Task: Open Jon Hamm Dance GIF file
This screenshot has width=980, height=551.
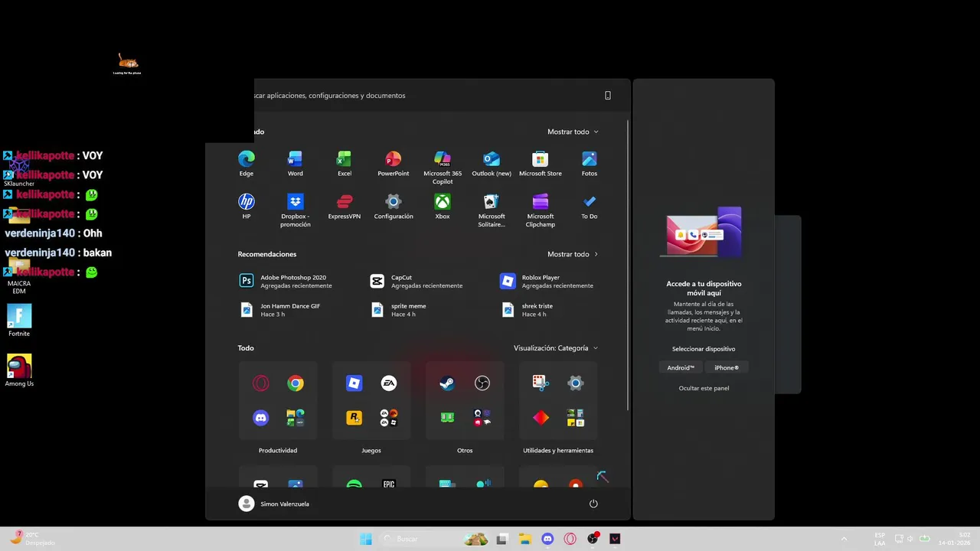Action: coord(280,309)
